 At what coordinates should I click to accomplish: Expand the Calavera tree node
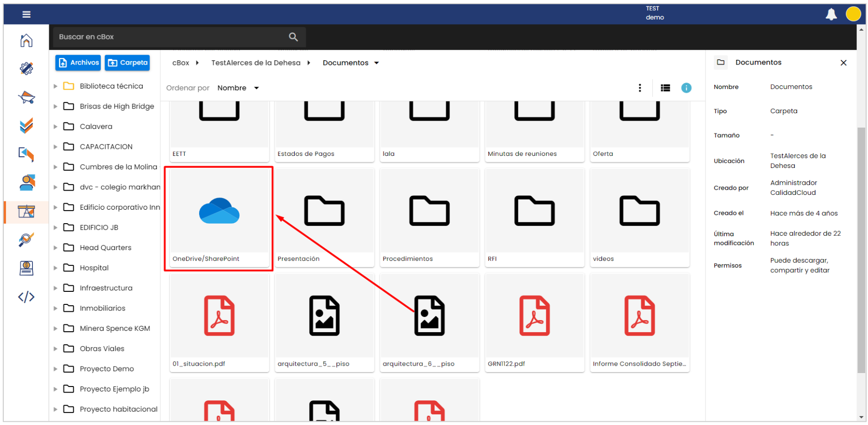click(x=55, y=127)
